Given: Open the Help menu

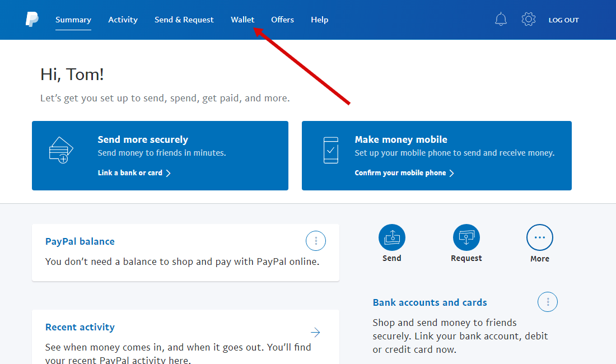Looking at the screenshot, I should [x=319, y=20].
